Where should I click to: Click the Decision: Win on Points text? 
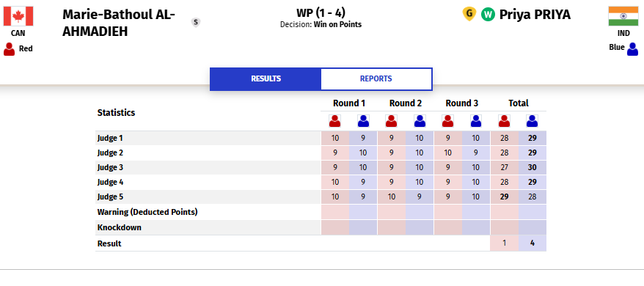321,25
